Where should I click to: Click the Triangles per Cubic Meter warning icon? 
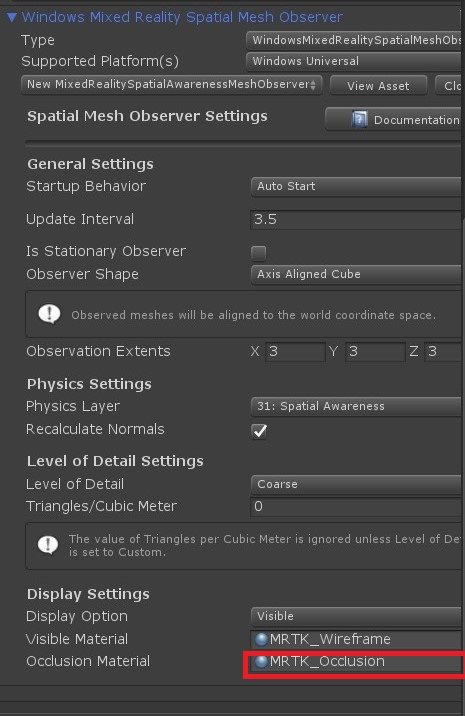pyautogui.click(x=48, y=544)
